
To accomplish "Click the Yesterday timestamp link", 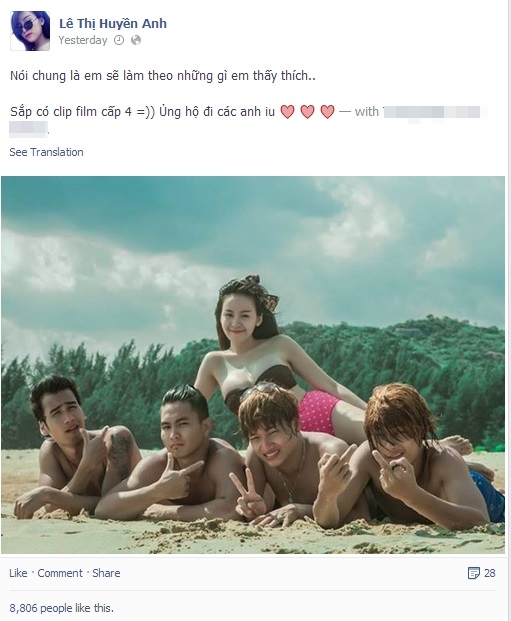I will pos(83,40).
